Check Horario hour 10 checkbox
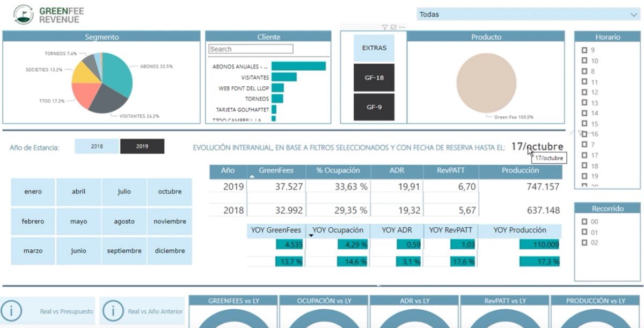 [x=585, y=61]
